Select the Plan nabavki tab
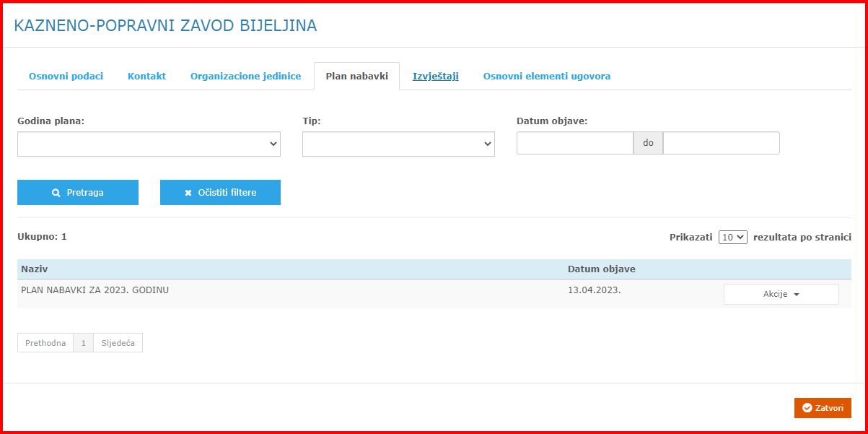868x434 pixels. click(356, 76)
